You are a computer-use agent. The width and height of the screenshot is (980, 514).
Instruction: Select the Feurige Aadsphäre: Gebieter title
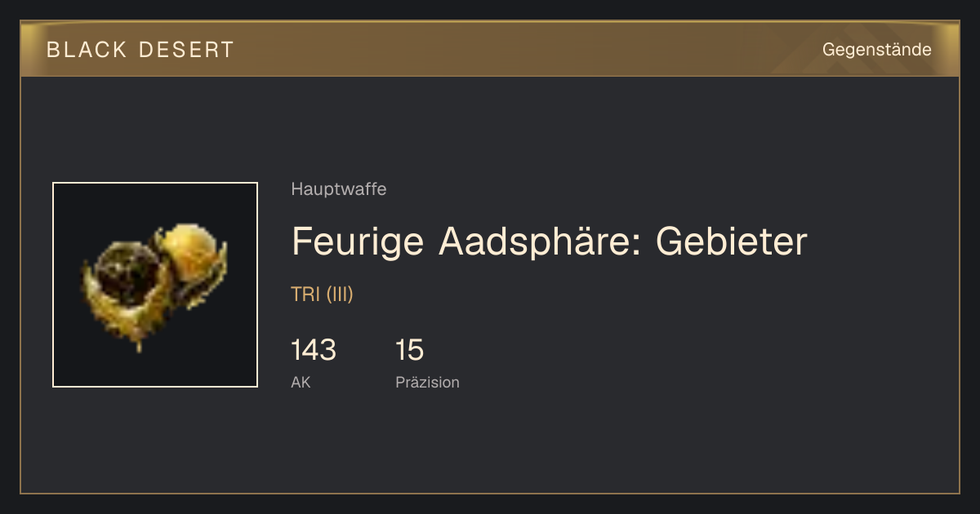click(550, 241)
